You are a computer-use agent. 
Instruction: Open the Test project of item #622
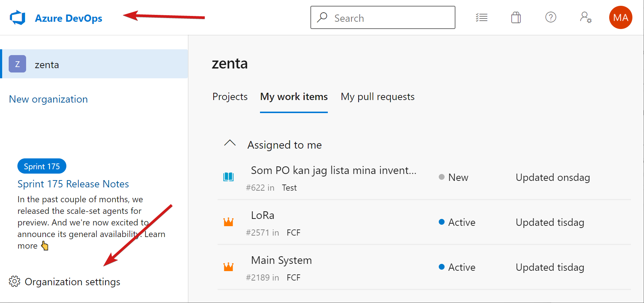point(289,188)
